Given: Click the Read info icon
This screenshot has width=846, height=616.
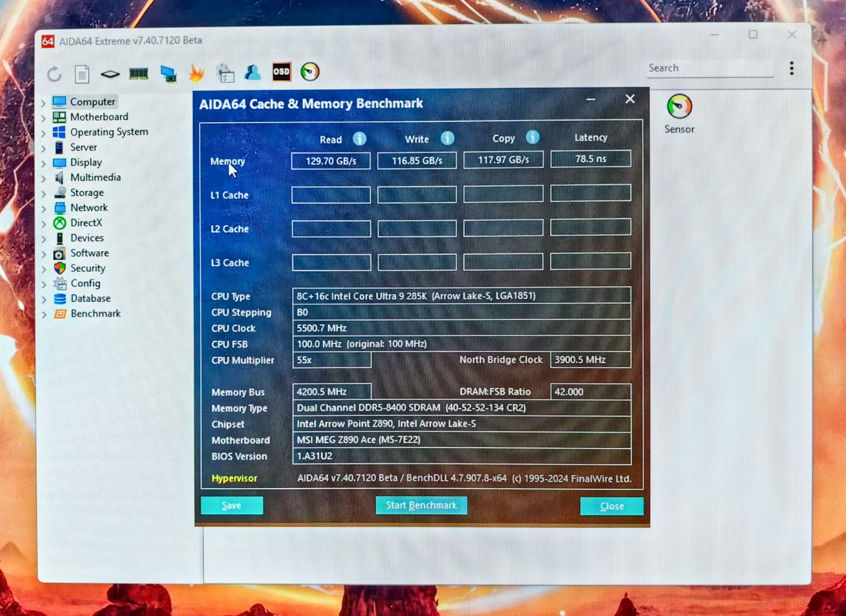Looking at the screenshot, I should 359,139.
